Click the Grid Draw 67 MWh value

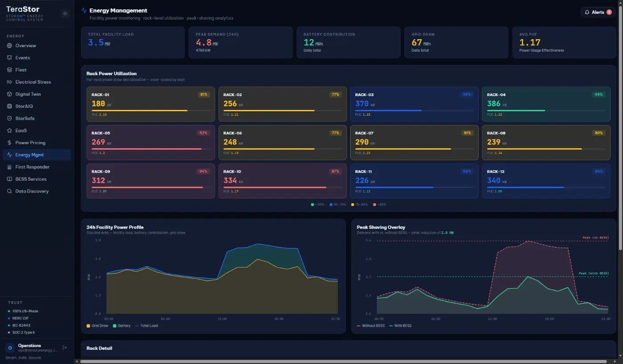421,43
